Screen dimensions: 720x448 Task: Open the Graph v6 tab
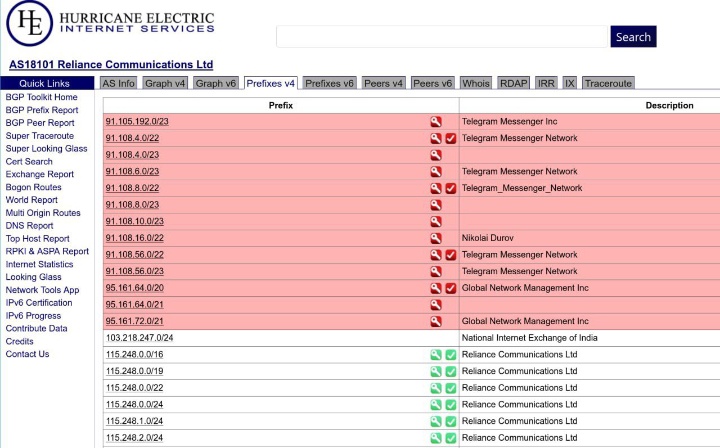click(x=216, y=83)
